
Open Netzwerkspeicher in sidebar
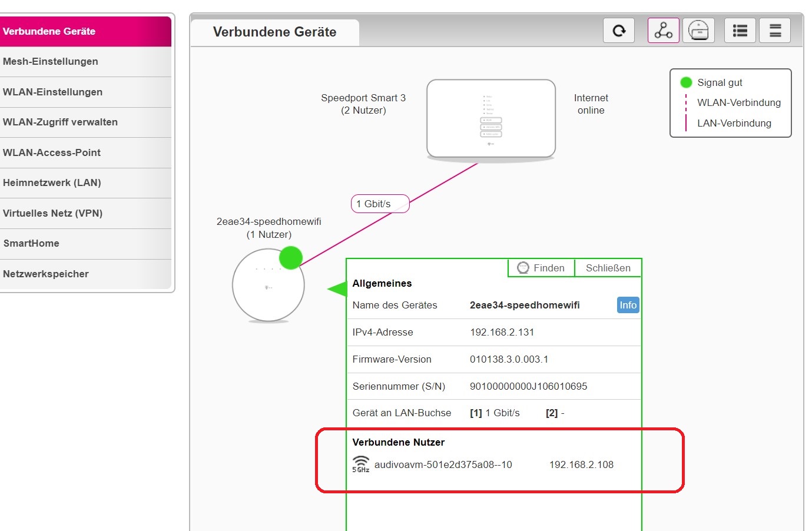tap(85, 274)
